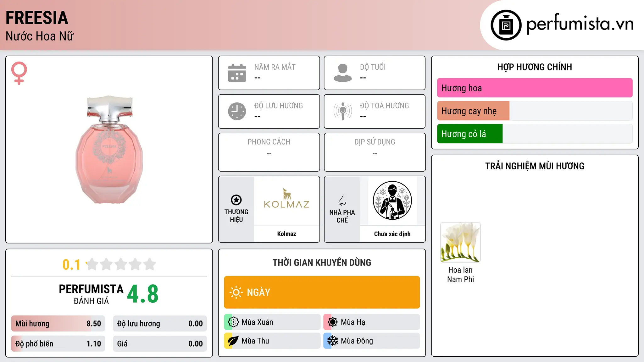644x362 pixels.
Task: Click the THỜI GIAN KHUYÊN DÙNG heading
Action: click(x=322, y=262)
